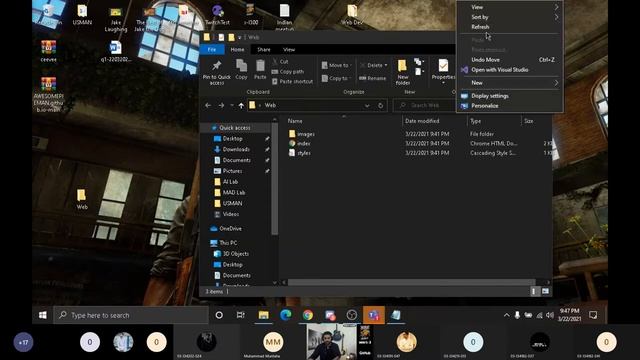The height and width of the screenshot is (360, 640).
Task: Click the file list horizontal scrollbar
Action: tap(411, 282)
